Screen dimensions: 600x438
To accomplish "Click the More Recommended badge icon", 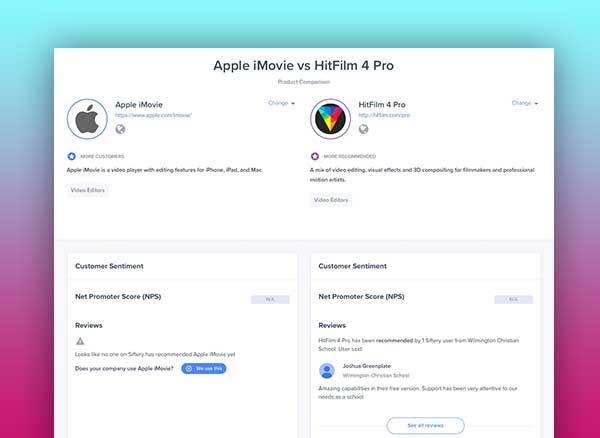I will (315, 156).
